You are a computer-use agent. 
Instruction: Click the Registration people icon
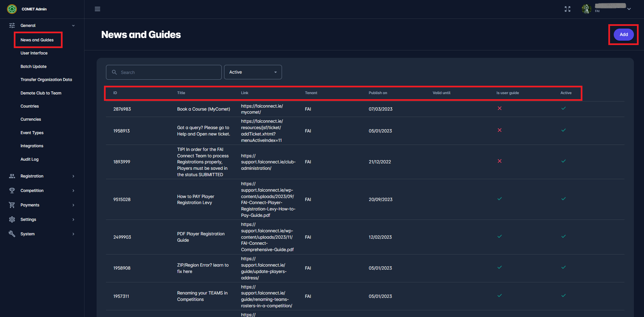(12, 176)
